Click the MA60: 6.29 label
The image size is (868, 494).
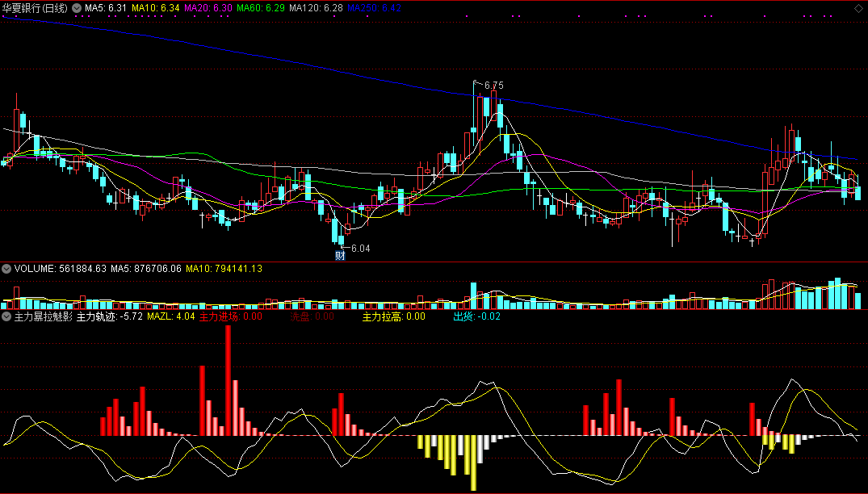261,8
